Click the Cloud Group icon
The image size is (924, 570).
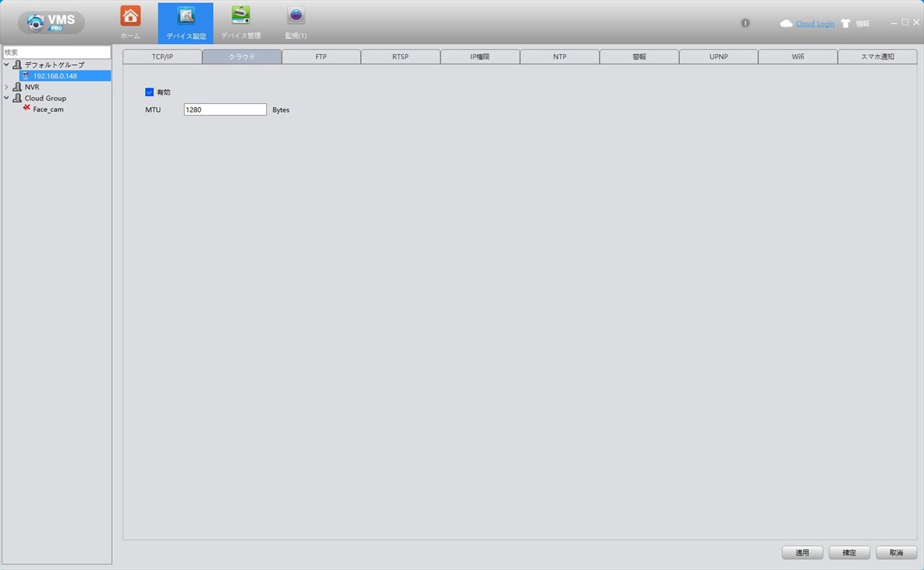click(17, 98)
